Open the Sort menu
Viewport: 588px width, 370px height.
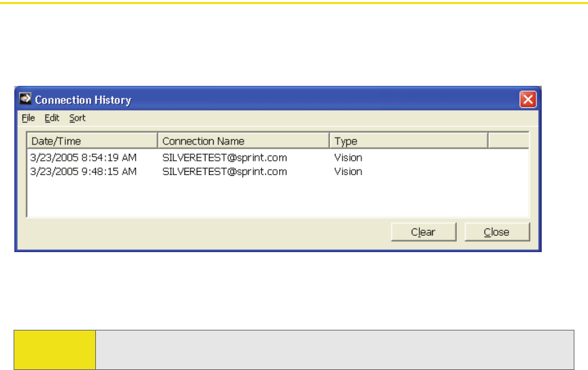pyautogui.click(x=78, y=118)
